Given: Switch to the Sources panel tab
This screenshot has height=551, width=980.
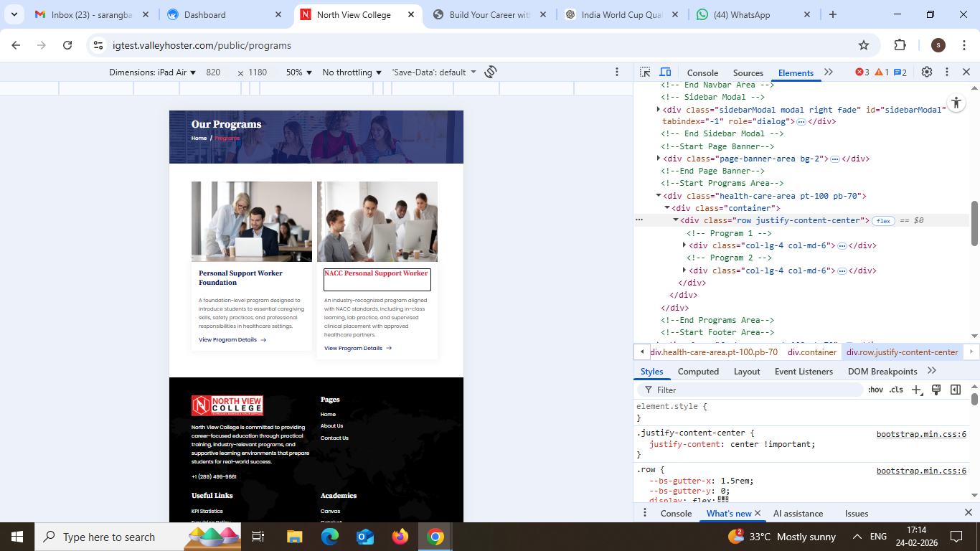Looking at the screenshot, I should (748, 72).
